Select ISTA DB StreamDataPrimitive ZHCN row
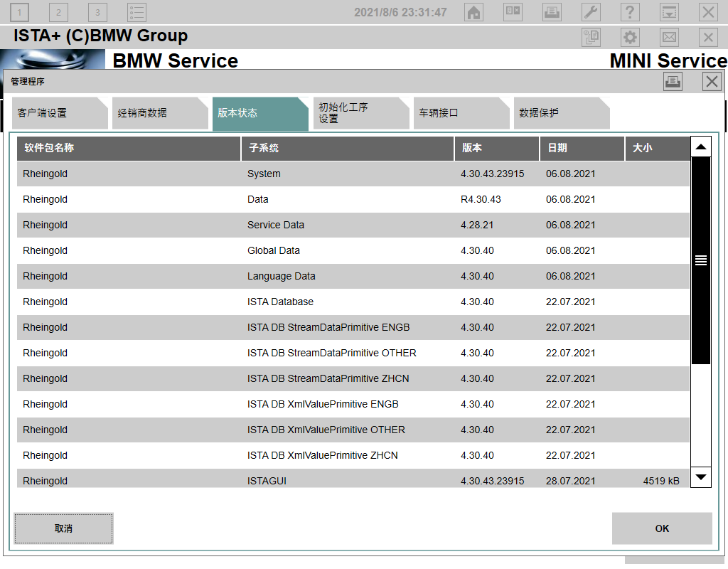Image resolution: width=728 pixels, height=569 pixels. pos(353,378)
